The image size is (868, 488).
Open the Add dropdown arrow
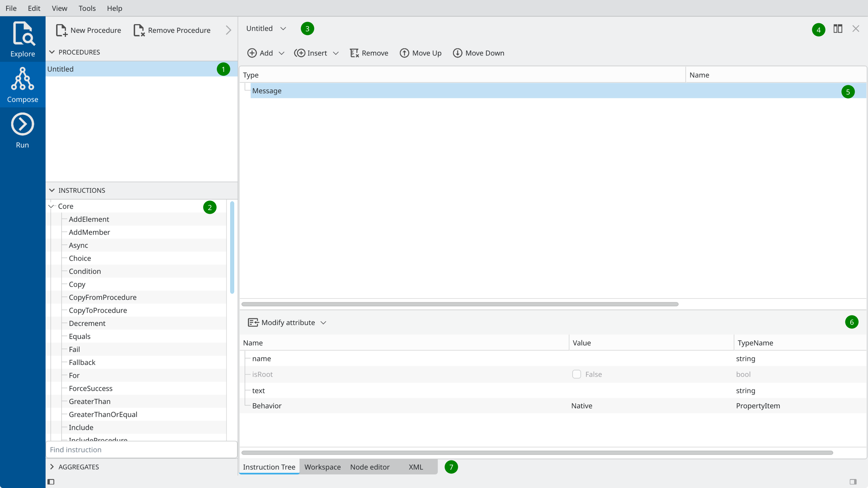click(x=282, y=53)
